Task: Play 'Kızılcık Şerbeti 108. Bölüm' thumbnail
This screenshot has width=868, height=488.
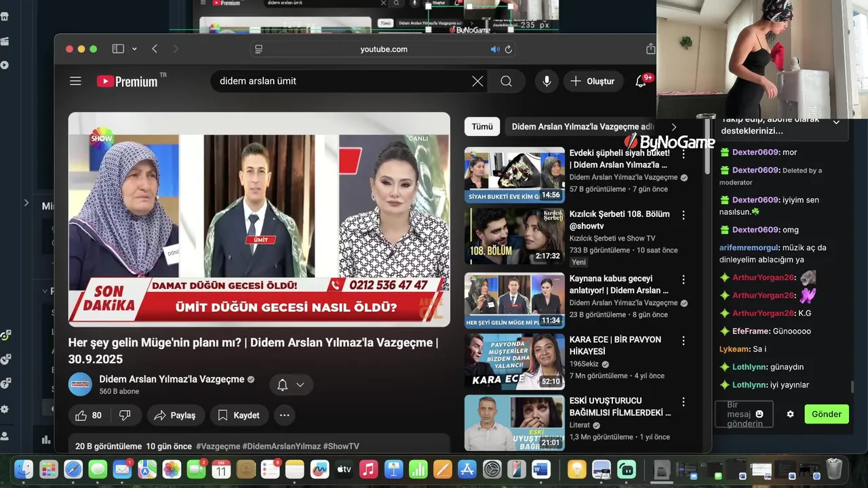Action: [514, 236]
